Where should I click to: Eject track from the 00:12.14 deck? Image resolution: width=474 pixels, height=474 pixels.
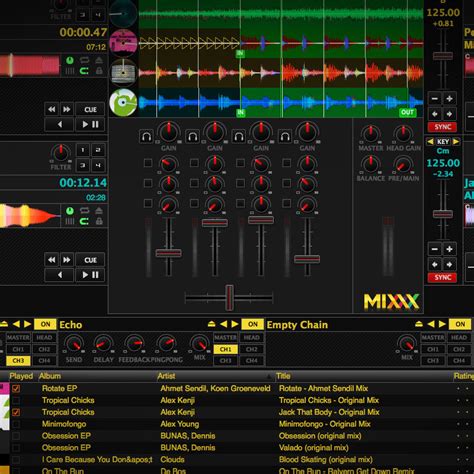[x=99, y=211]
